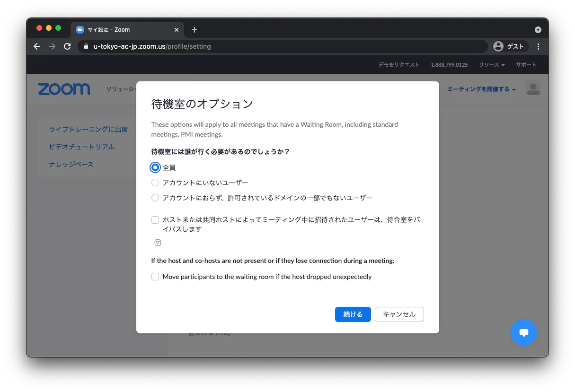Open Chrome three-dot menu
575x392 pixels.
pyautogui.click(x=538, y=46)
